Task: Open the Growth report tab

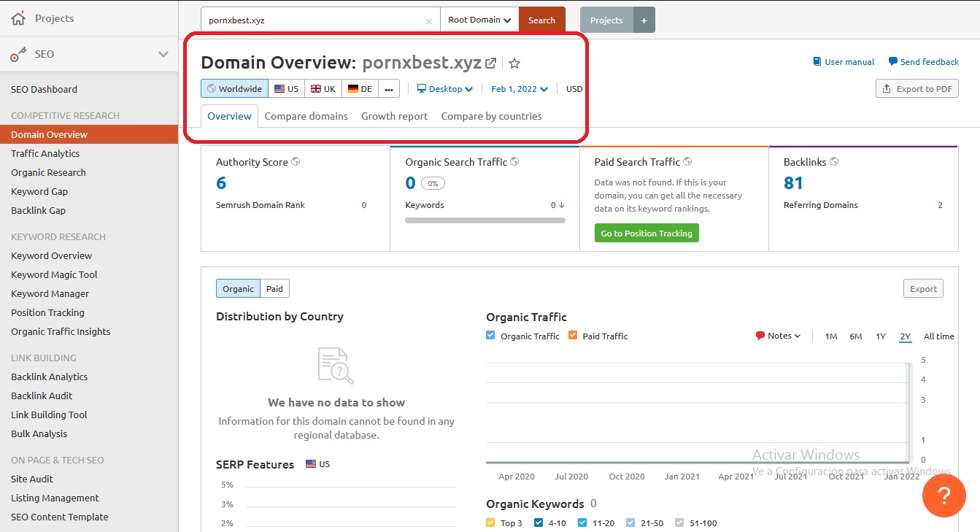Action: point(395,116)
